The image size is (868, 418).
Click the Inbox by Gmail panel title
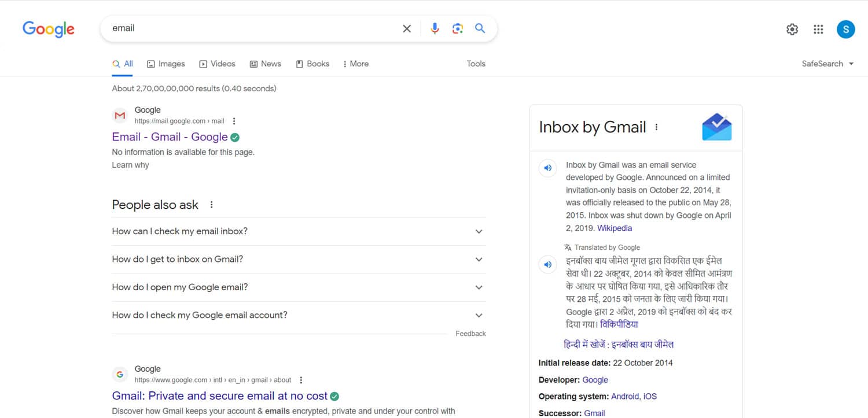[x=593, y=127]
